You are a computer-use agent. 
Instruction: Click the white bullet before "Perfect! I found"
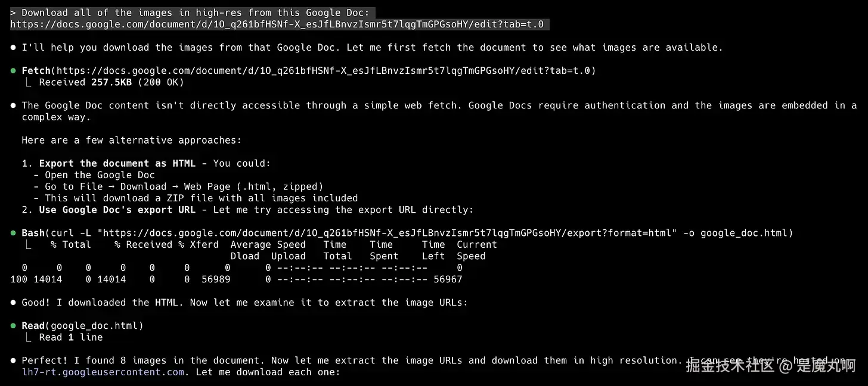tap(13, 360)
